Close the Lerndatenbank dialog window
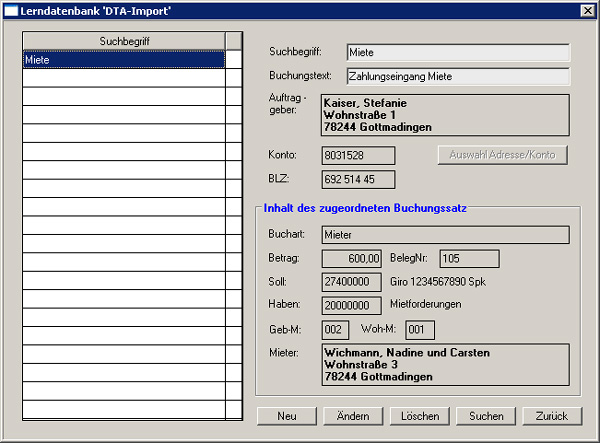The image size is (600, 443). (x=587, y=10)
